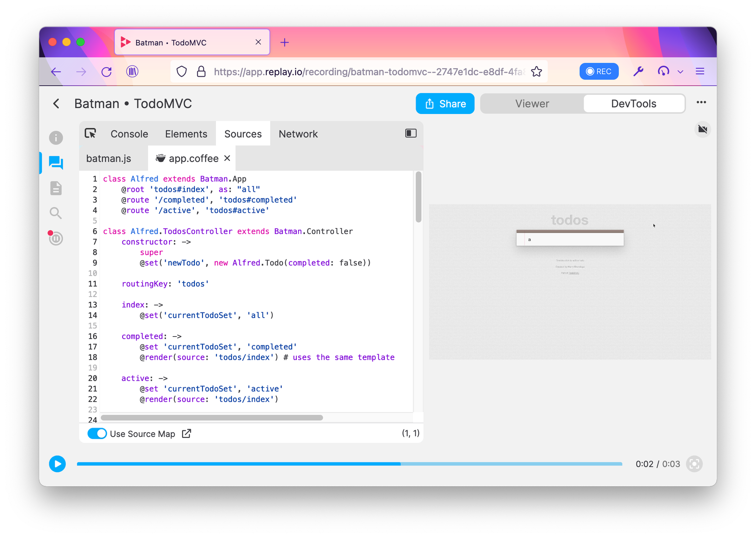This screenshot has height=538, width=756.
Task: Switch to DevTools mode
Action: click(x=633, y=104)
